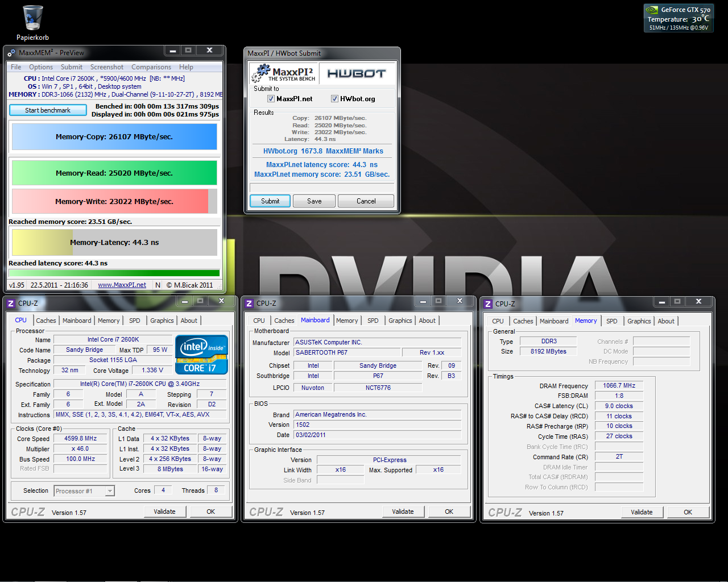Select the CPU tab in Memory window
The width and height of the screenshot is (728, 582).
498,321
